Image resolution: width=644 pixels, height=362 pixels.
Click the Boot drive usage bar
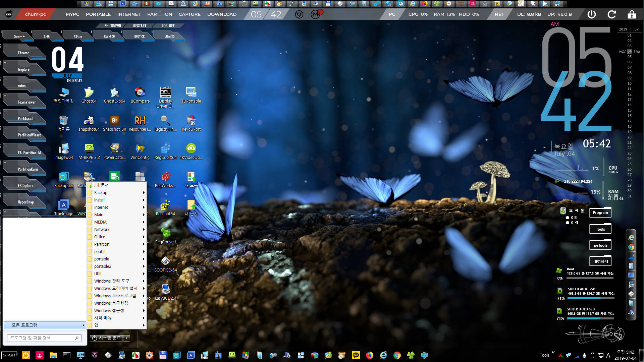590,278
